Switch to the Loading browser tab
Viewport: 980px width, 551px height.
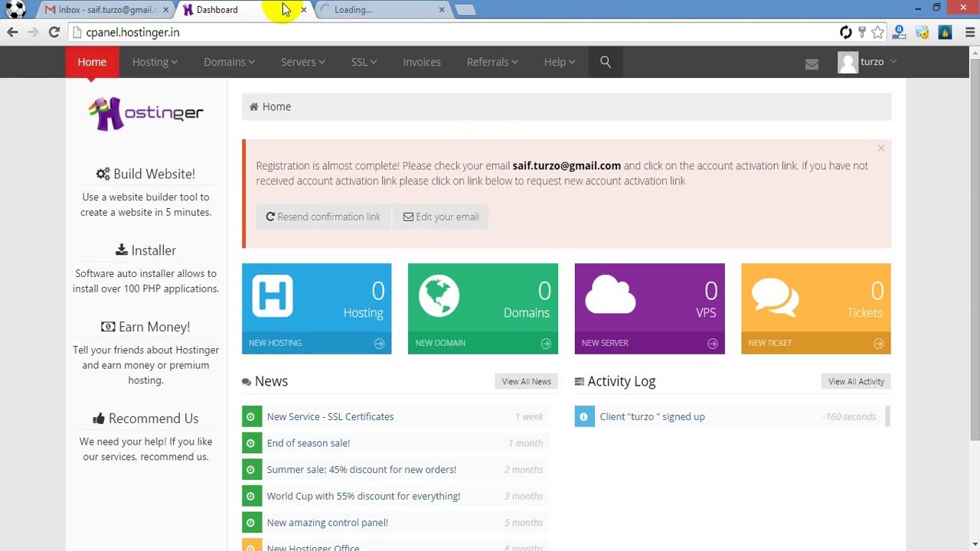[382, 10]
